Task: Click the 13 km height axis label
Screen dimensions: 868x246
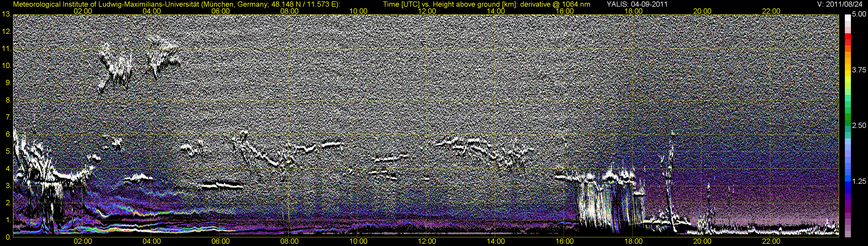Action: pyautogui.click(x=7, y=14)
